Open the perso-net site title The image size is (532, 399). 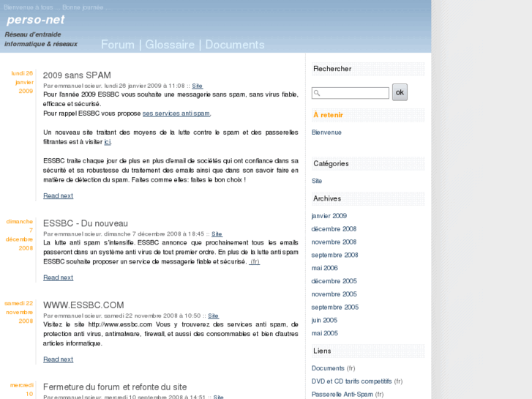36,20
